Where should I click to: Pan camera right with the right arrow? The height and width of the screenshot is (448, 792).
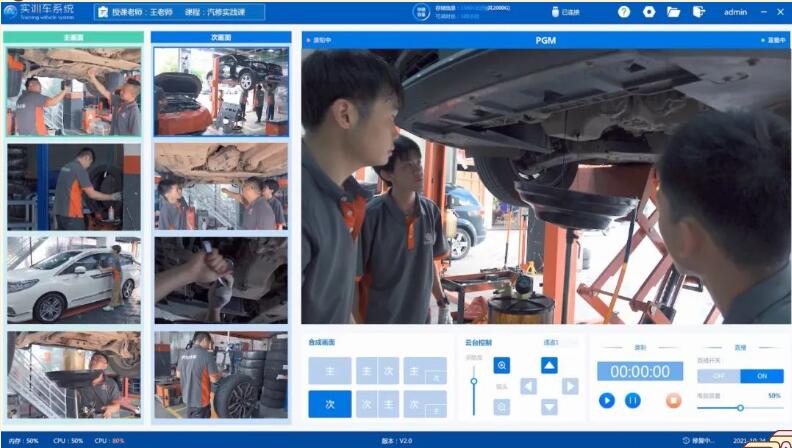570,386
